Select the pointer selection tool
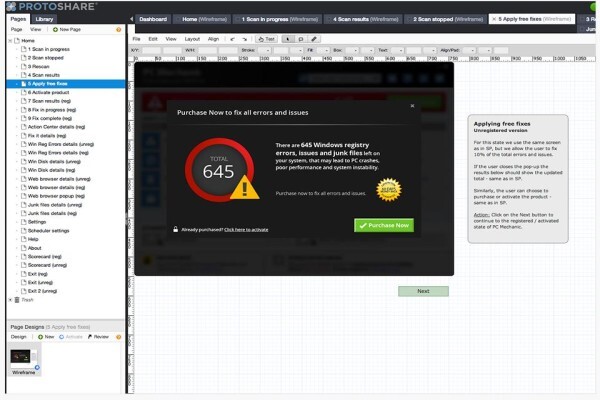The width and height of the screenshot is (600, 400). pos(288,39)
